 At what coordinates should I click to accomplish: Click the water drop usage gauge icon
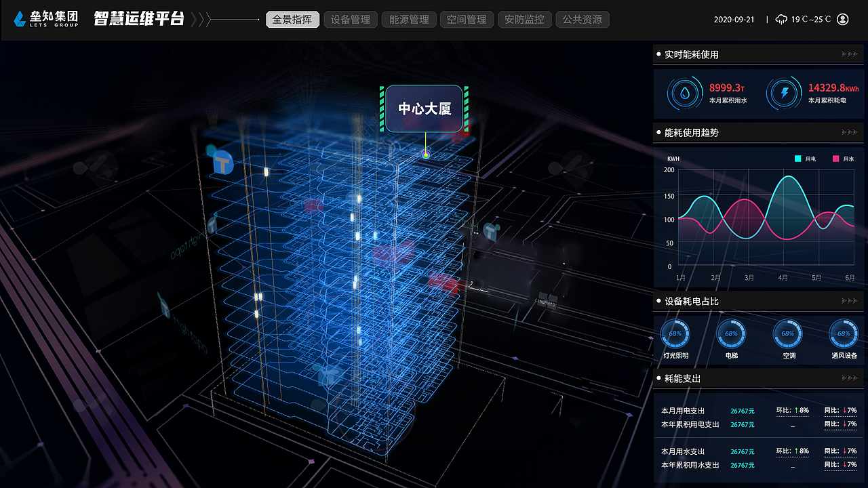coord(684,93)
